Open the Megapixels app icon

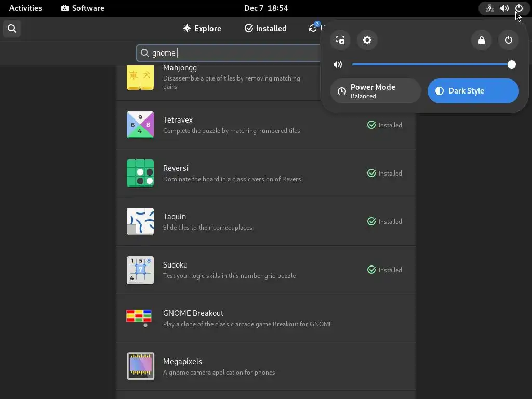click(140, 366)
